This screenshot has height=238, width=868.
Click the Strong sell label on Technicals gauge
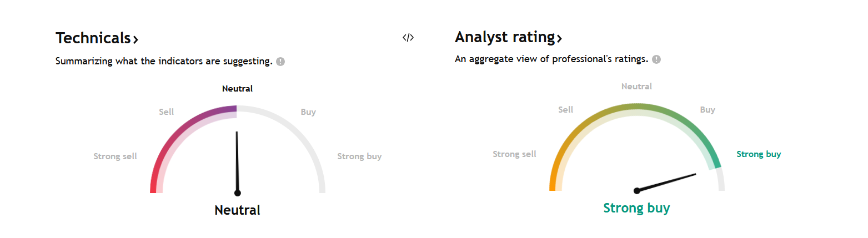(115, 156)
